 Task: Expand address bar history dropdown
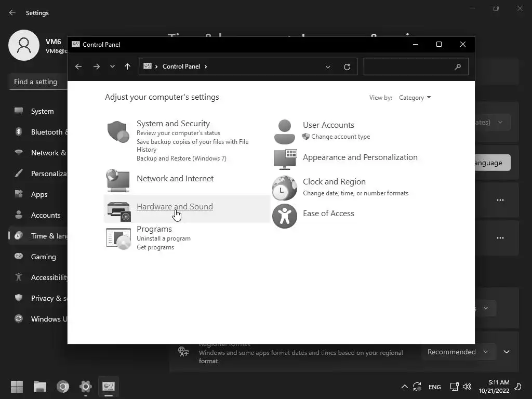328,67
